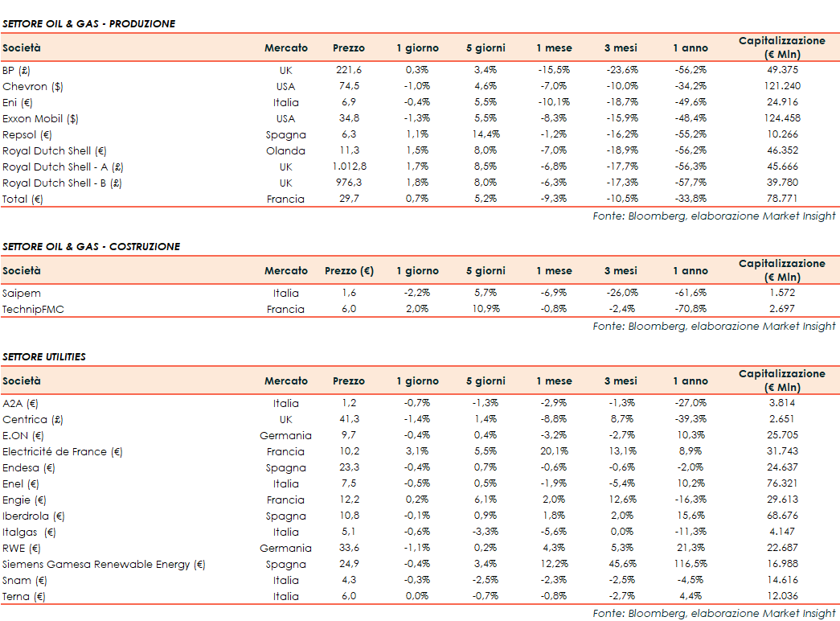Select Siemens Gamesa 1 anno value 116,5%
Image resolution: width=840 pixels, height=621 pixels.
coord(690,564)
